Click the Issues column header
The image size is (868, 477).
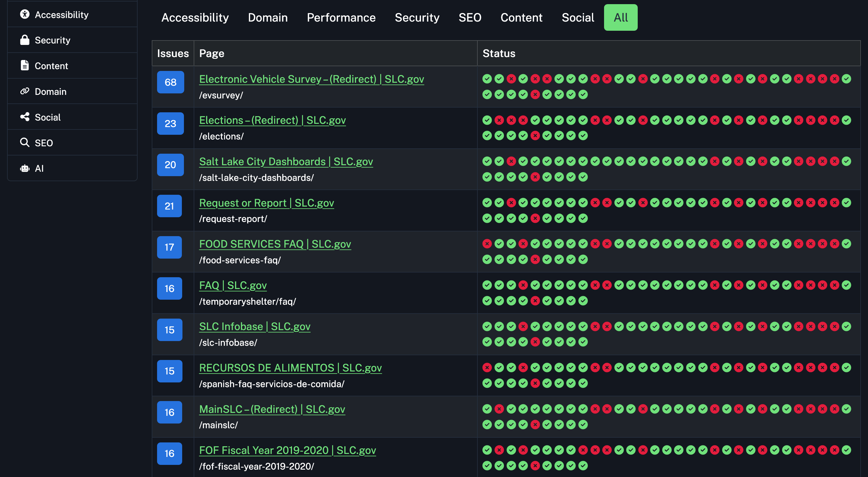tap(173, 53)
